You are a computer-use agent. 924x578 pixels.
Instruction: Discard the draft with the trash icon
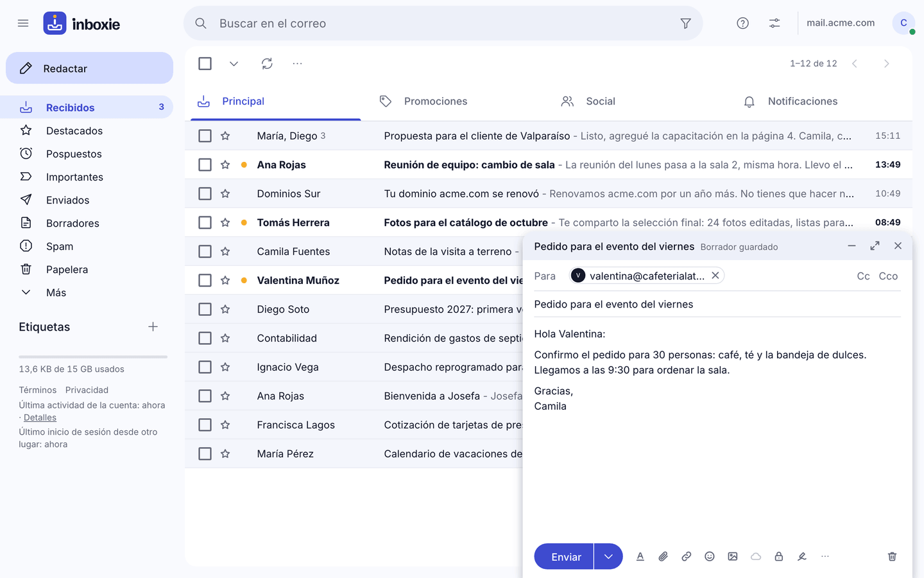tap(892, 557)
